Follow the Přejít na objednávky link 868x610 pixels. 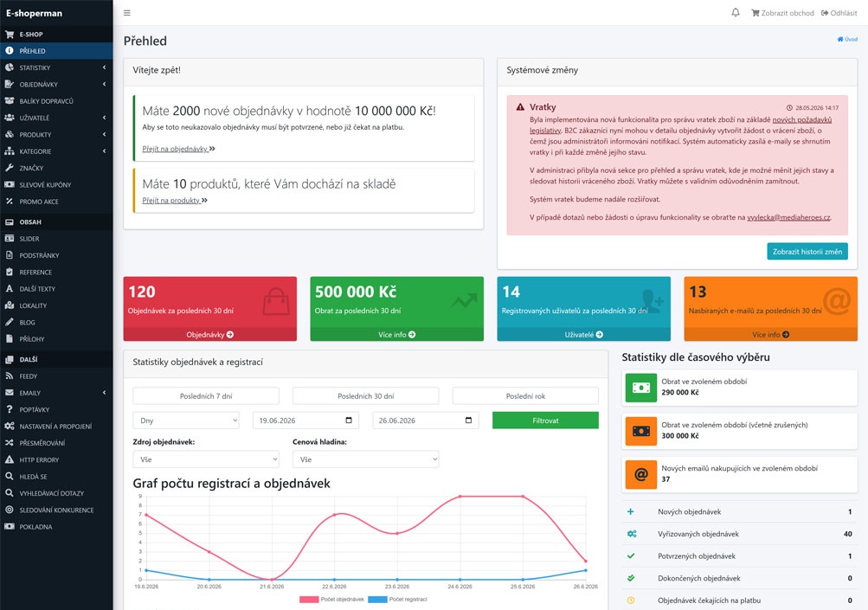point(178,148)
